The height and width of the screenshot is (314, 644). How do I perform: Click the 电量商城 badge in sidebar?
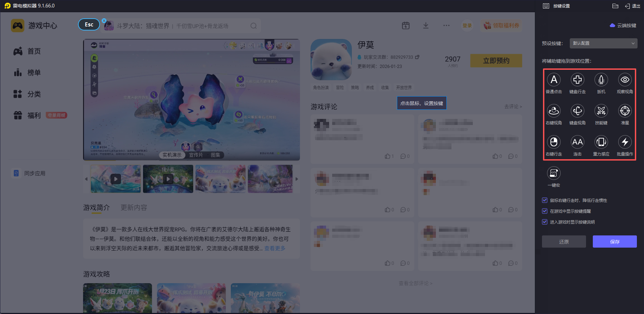pos(57,115)
